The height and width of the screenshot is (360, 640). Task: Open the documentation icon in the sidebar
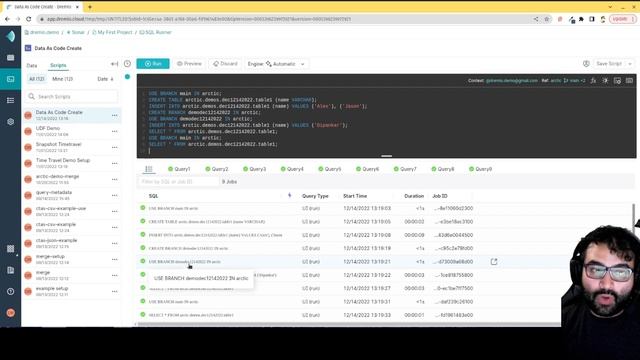pyautogui.click(x=11, y=270)
